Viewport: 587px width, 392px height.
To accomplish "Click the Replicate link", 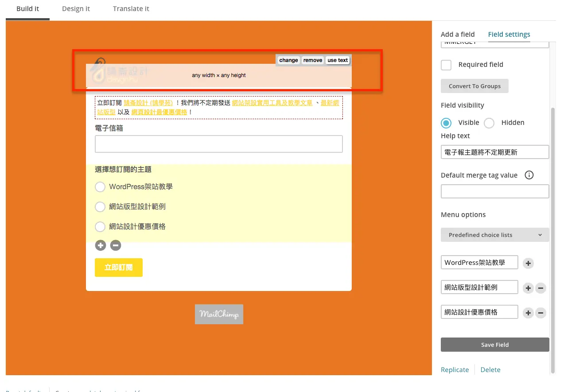I will click(455, 370).
